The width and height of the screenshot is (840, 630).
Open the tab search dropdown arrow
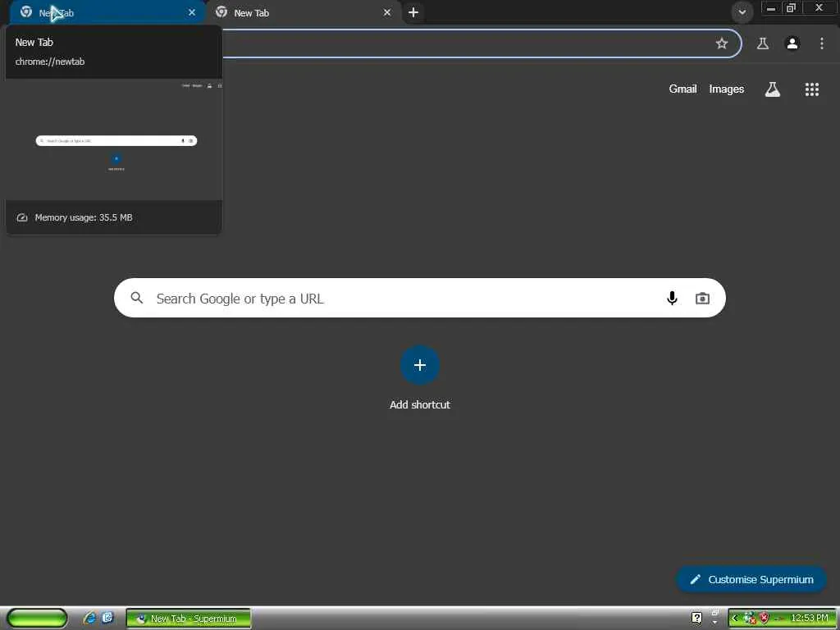(742, 12)
